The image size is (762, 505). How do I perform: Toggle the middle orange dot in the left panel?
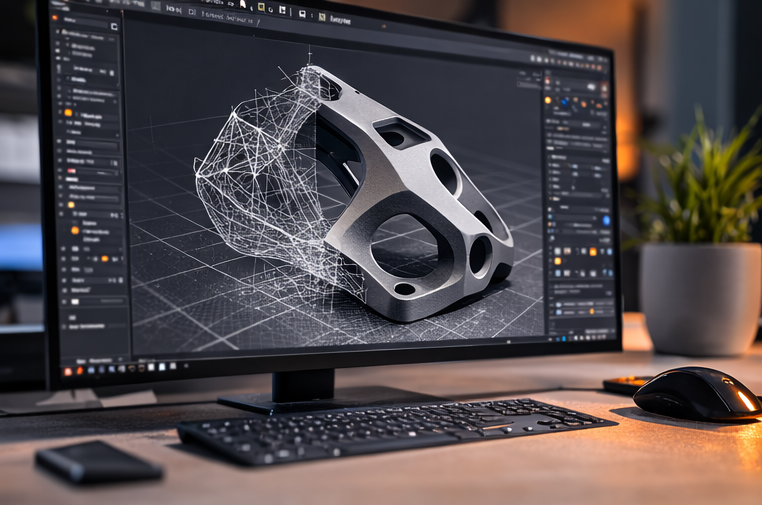click(74, 230)
